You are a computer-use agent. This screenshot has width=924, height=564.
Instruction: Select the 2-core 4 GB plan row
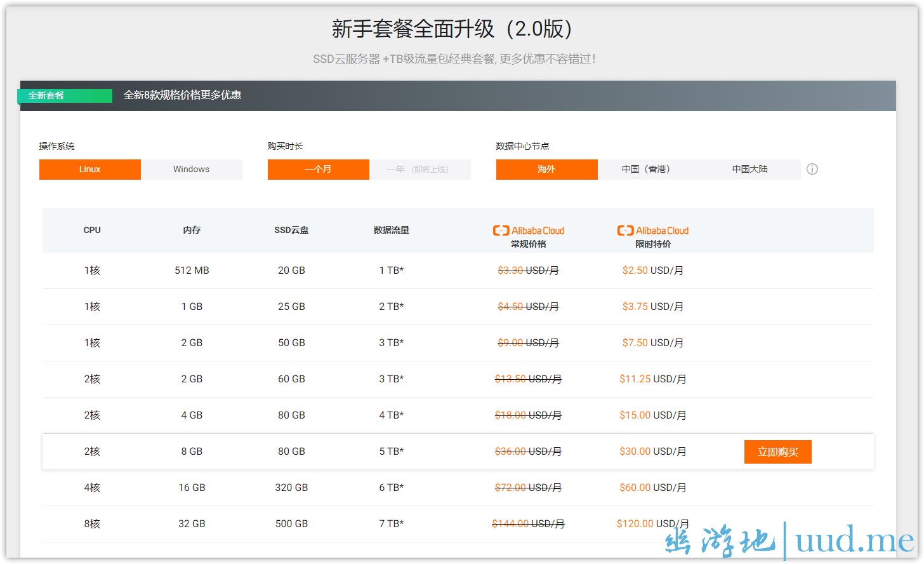192,415
